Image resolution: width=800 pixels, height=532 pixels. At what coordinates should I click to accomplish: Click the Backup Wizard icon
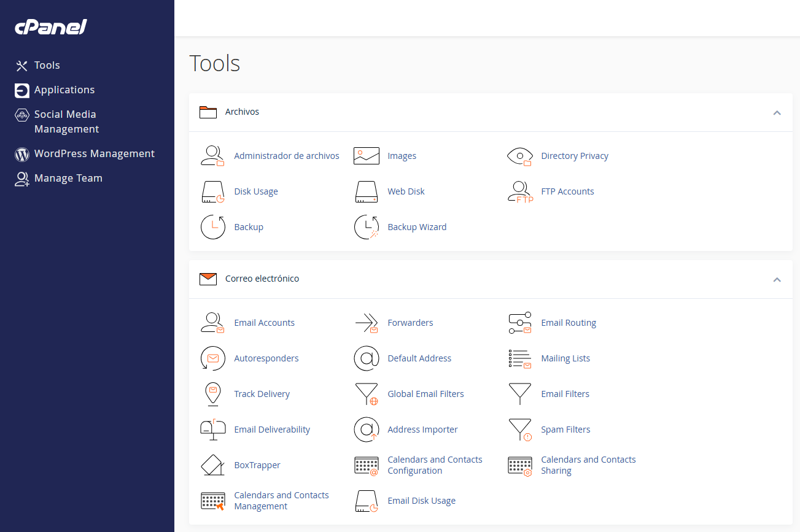click(x=367, y=227)
